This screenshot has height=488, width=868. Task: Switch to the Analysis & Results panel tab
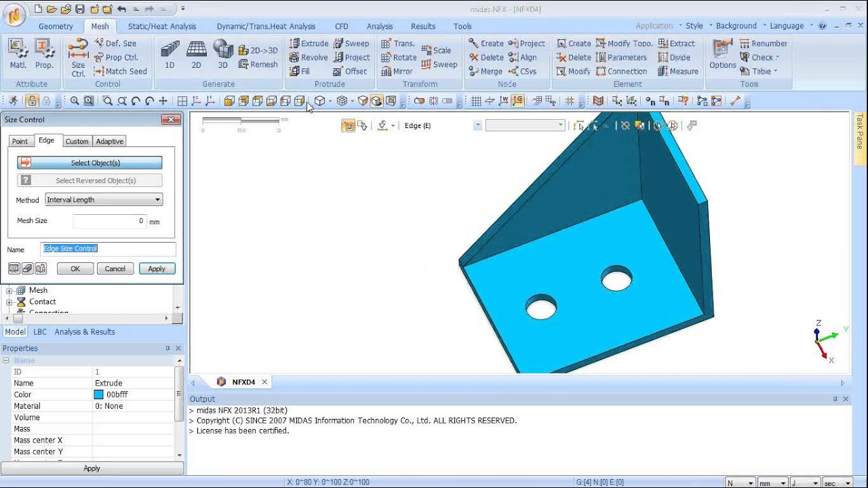coord(85,332)
